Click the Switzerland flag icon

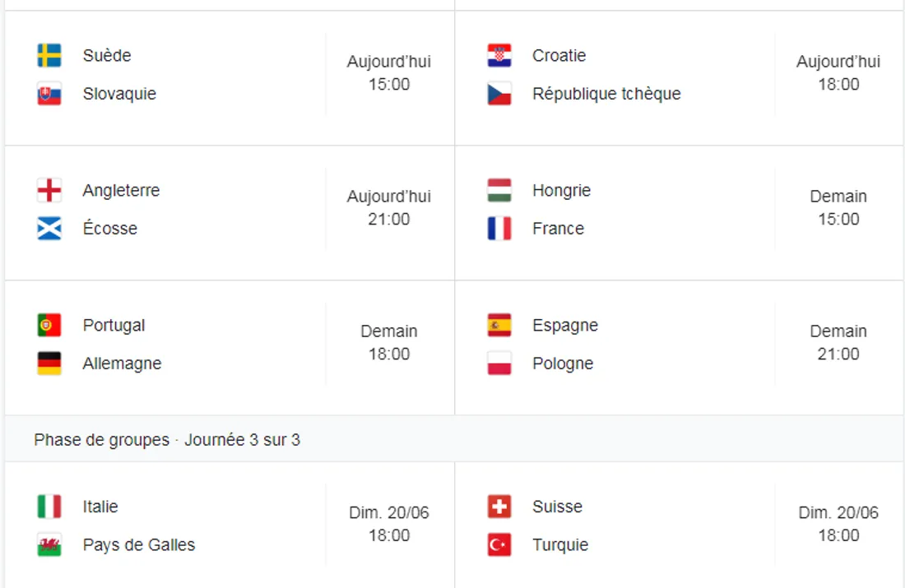(x=499, y=507)
